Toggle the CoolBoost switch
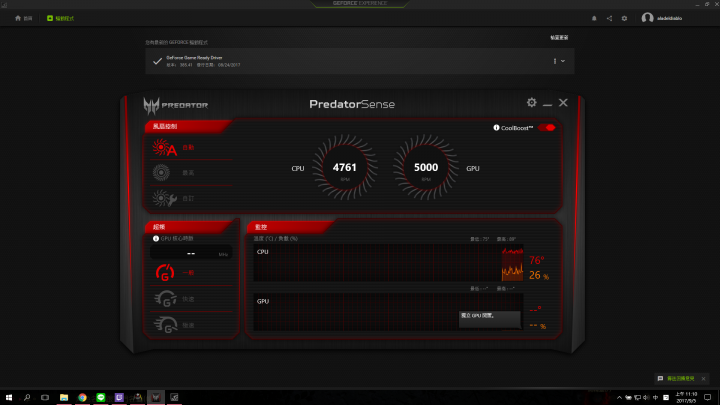Screen dimensions: 720x405 pos(546,128)
